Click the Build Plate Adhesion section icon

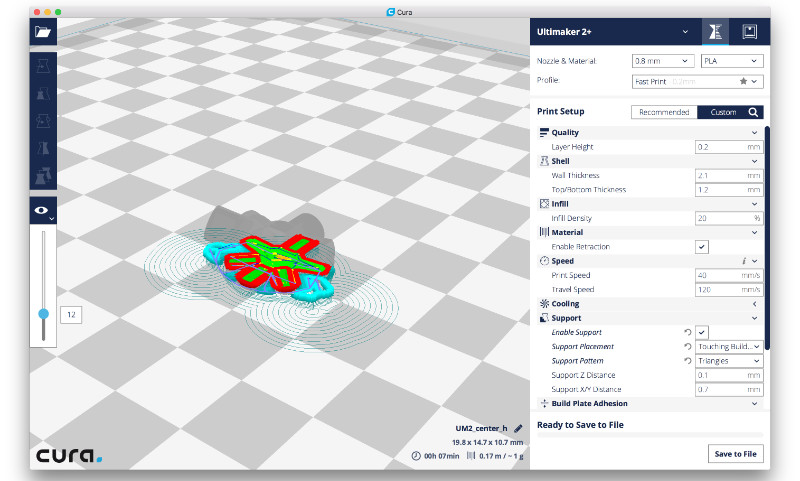pos(544,404)
